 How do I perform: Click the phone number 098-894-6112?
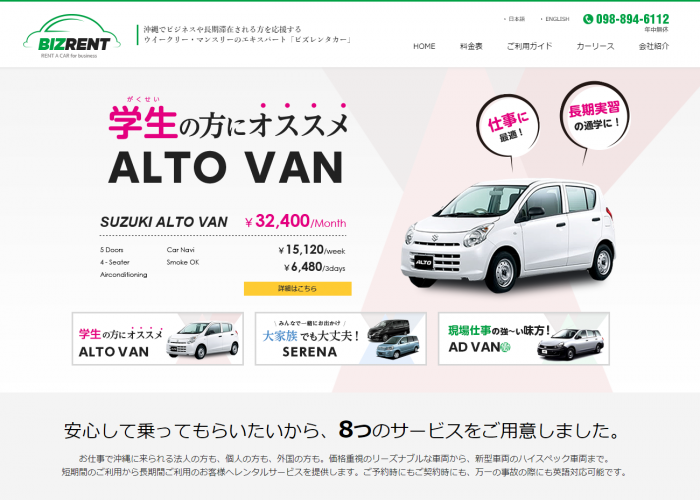point(632,19)
